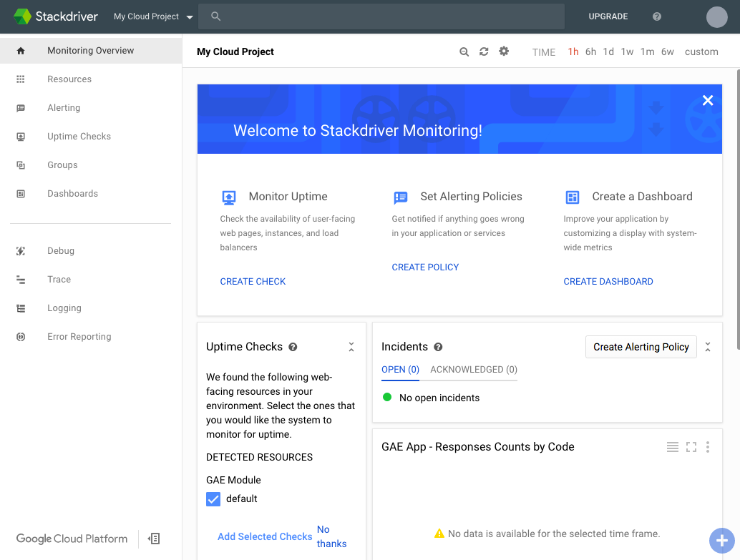Toggle legend list icon on GAE chart
This screenshot has width=740, height=560.
(x=673, y=447)
